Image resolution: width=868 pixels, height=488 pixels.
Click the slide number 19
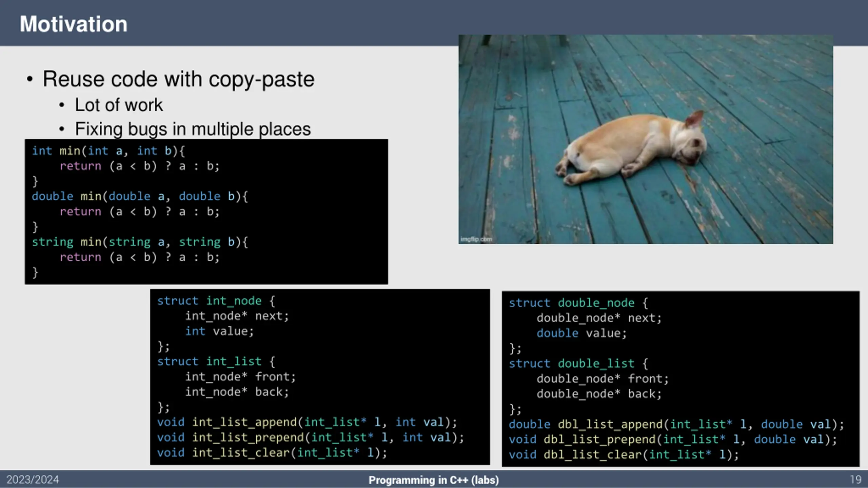856,480
